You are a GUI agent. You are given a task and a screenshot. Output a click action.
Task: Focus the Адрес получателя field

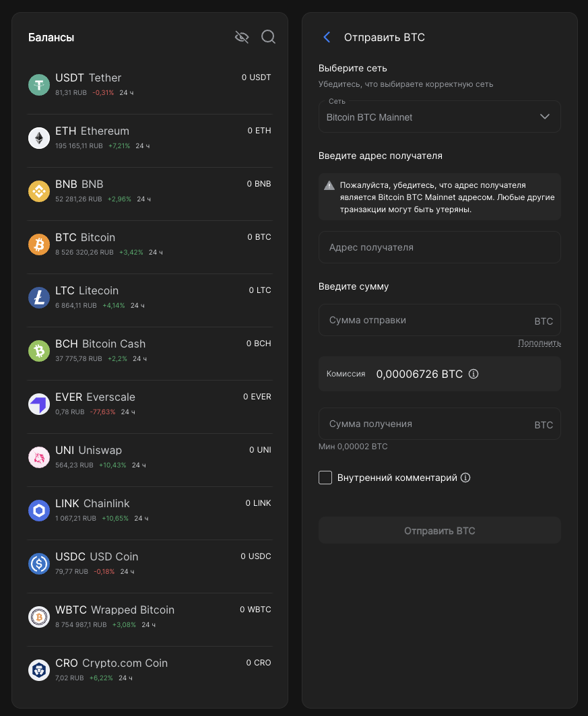tap(439, 247)
